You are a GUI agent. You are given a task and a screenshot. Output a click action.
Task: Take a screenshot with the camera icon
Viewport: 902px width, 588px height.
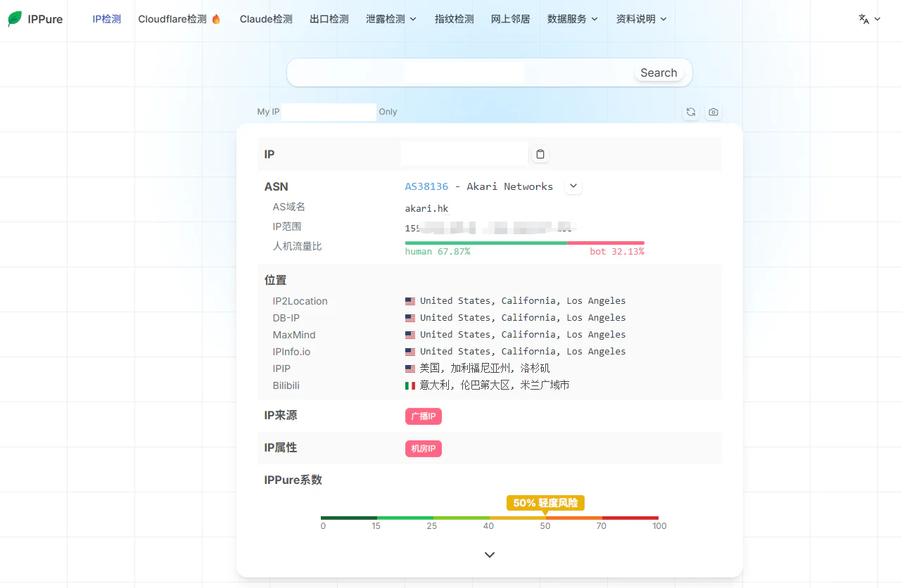[x=713, y=112]
